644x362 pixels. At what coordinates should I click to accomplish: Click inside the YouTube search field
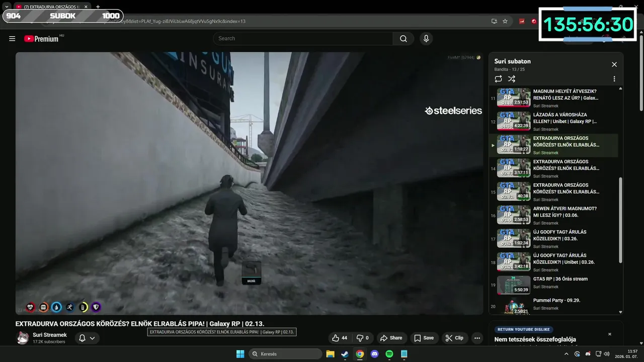[303, 39]
